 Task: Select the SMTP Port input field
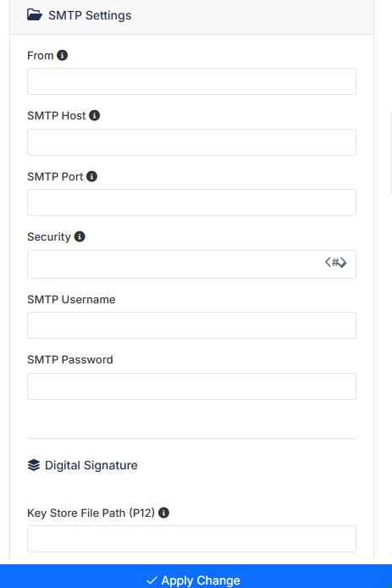191,202
